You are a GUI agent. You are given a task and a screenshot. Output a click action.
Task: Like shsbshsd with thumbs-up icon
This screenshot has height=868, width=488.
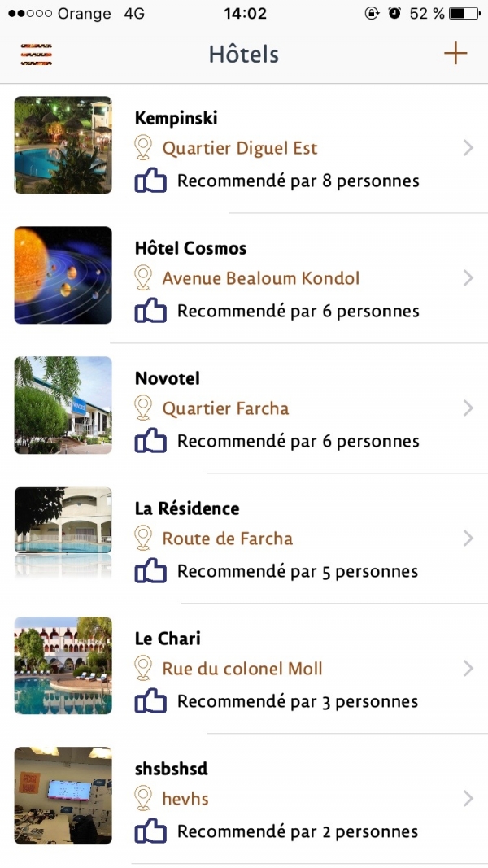(150, 831)
